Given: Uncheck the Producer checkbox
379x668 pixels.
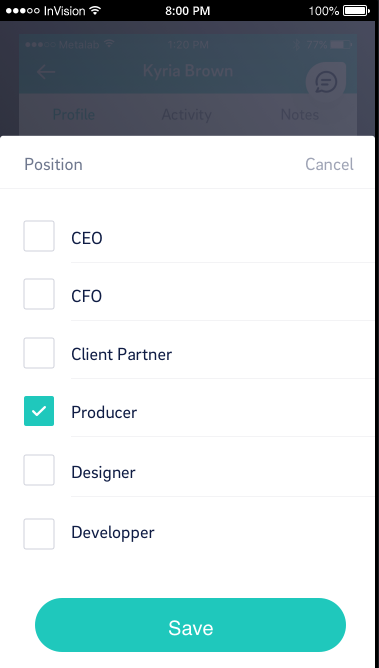Looking at the screenshot, I should pyautogui.click(x=39, y=411).
